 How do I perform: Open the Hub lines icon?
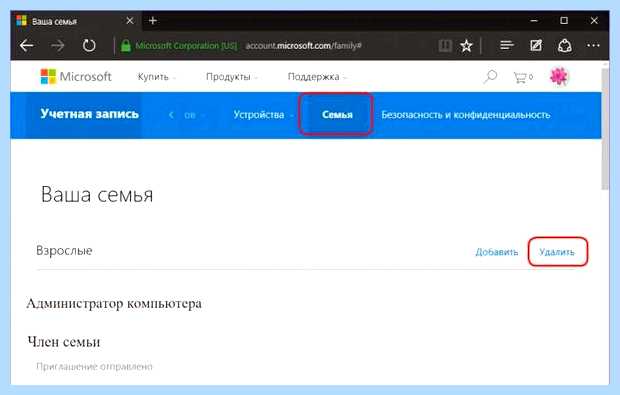507,45
